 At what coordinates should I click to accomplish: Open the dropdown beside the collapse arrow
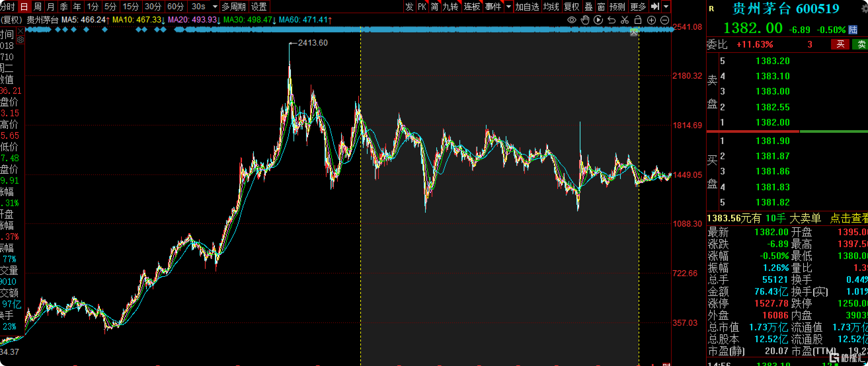[666, 6]
